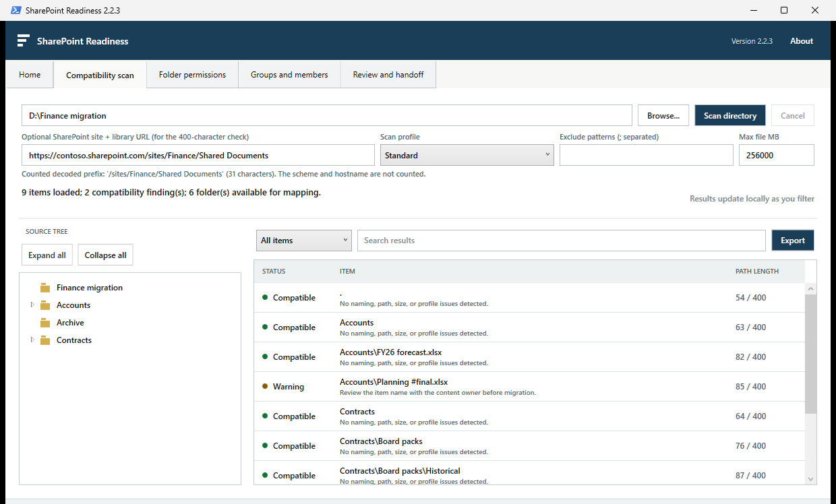Click the PATH LENGTH column header

tap(757, 272)
